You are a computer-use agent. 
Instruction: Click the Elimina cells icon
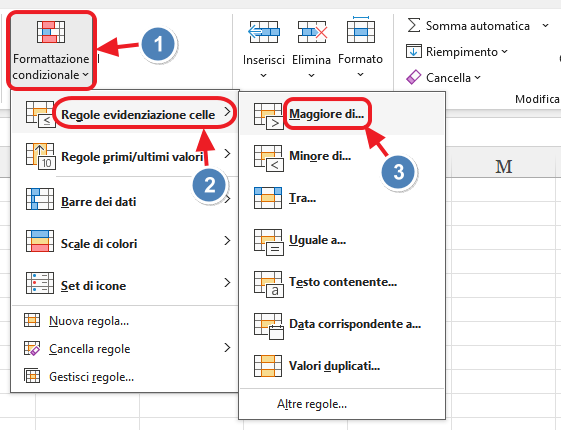tap(312, 32)
